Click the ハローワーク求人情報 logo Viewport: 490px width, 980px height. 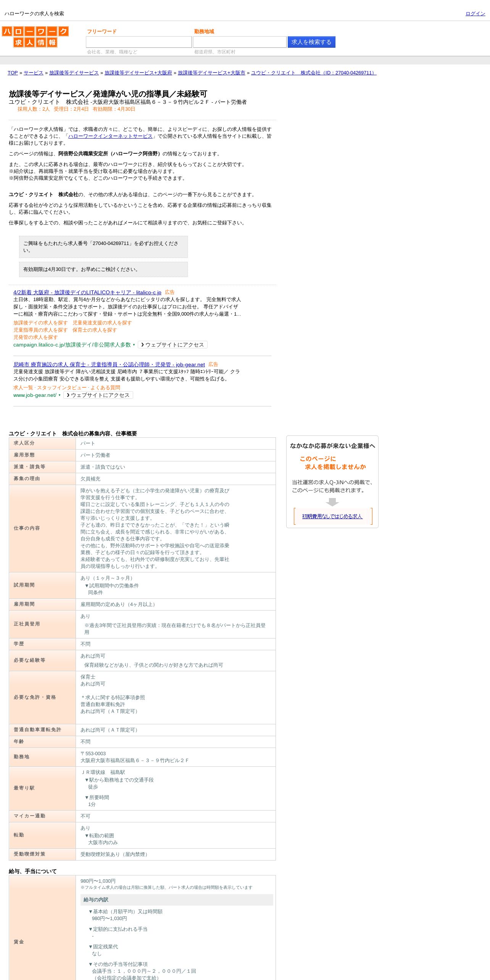click(x=35, y=37)
